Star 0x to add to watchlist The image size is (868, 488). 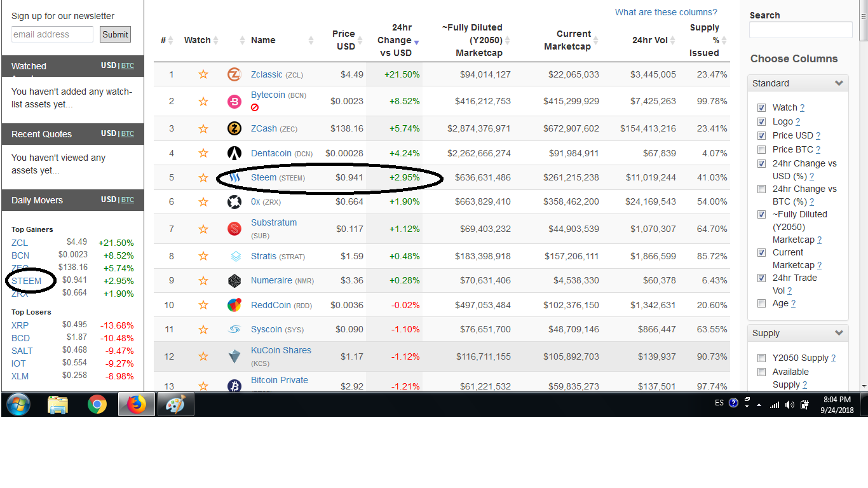(203, 202)
